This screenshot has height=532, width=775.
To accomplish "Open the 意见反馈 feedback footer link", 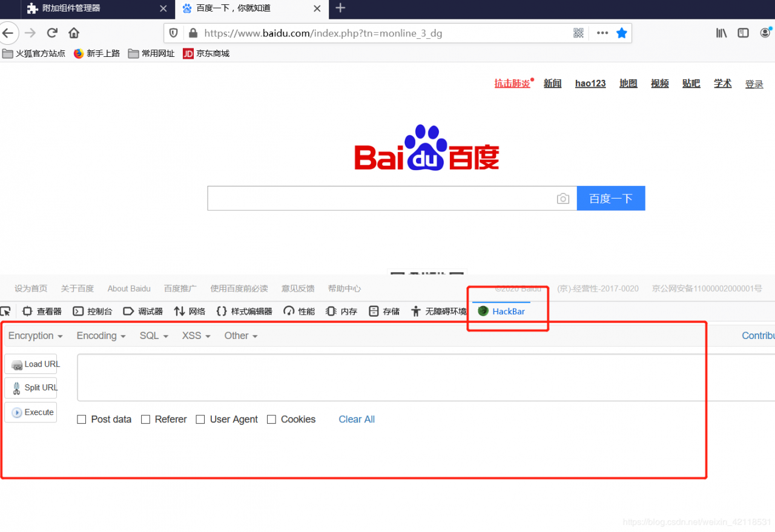I will coord(298,289).
